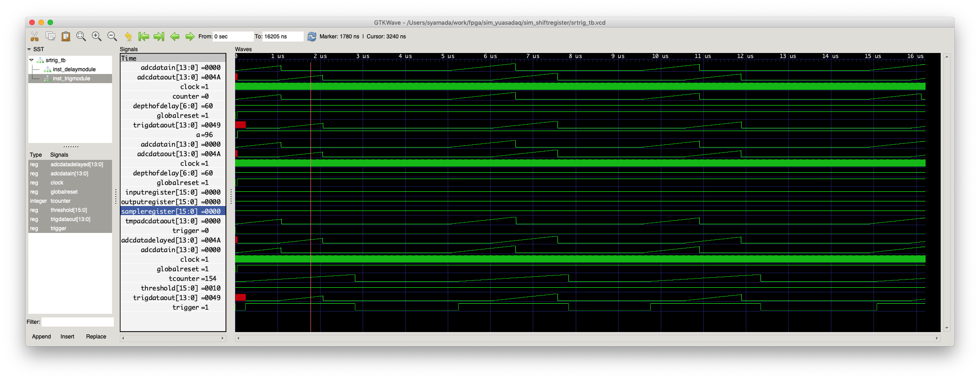The height and width of the screenshot is (380, 980).
Task: Click the waves vertical scrollbar up arrow
Action: (x=947, y=57)
